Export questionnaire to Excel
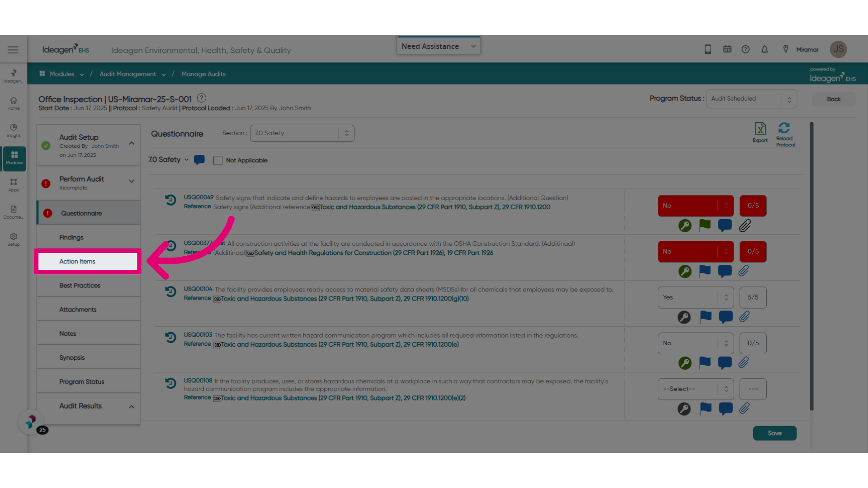 pyautogui.click(x=760, y=132)
